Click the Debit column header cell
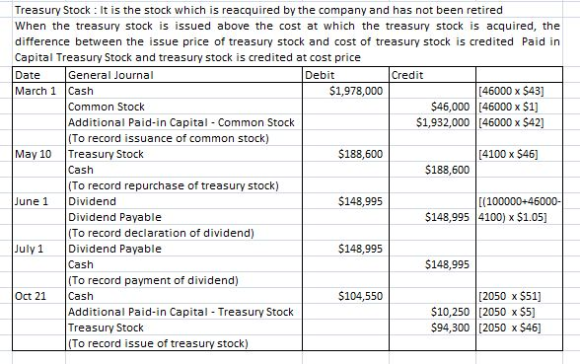580x364 pixels. (345, 75)
